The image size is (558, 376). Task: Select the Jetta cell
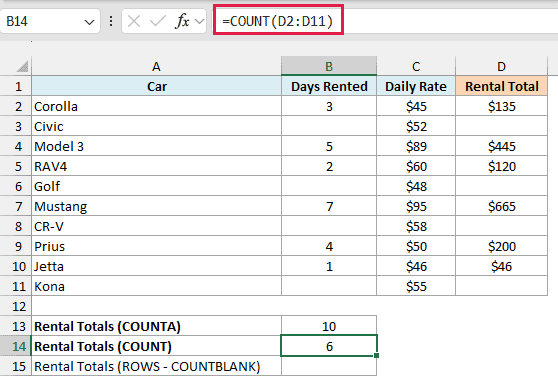[x=156, y=266]
